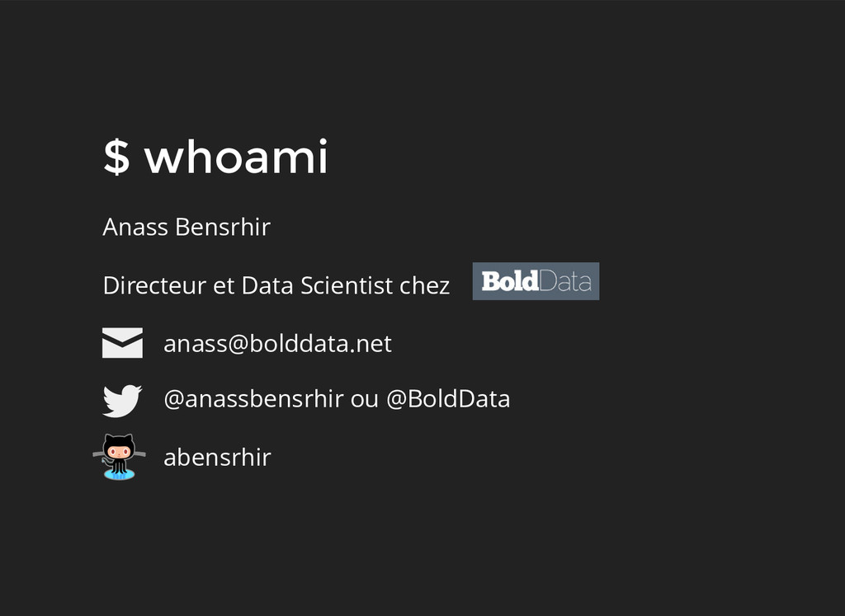The height and width of the screenshot is (616, 845).
Task: Open the anass@bolddata.net email address
Action: 277,344
